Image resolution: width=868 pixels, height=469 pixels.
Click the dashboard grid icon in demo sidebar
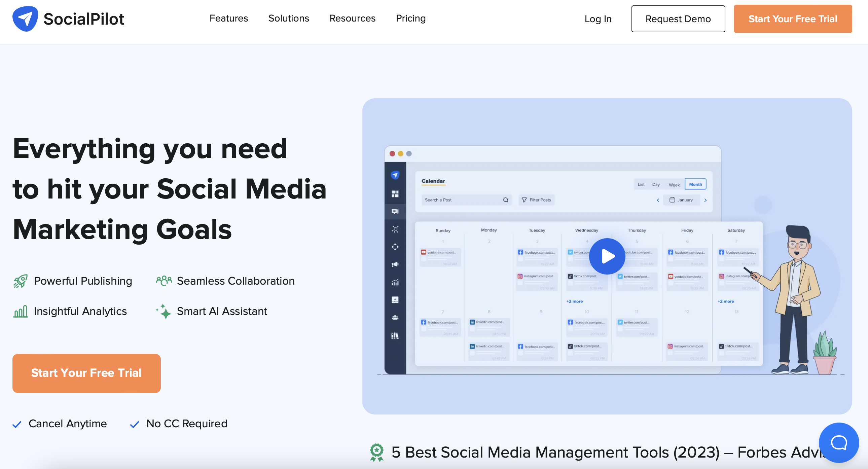click(395, 194)
